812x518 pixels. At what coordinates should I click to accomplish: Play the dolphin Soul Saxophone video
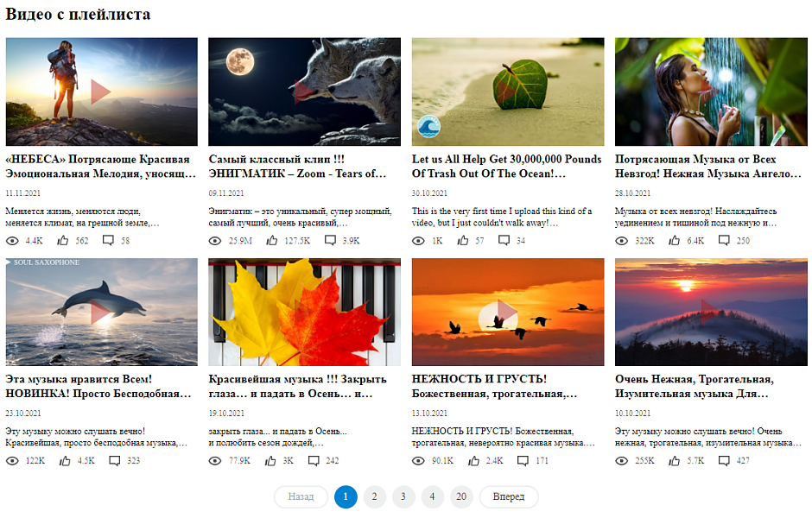[x=101, y=313]
